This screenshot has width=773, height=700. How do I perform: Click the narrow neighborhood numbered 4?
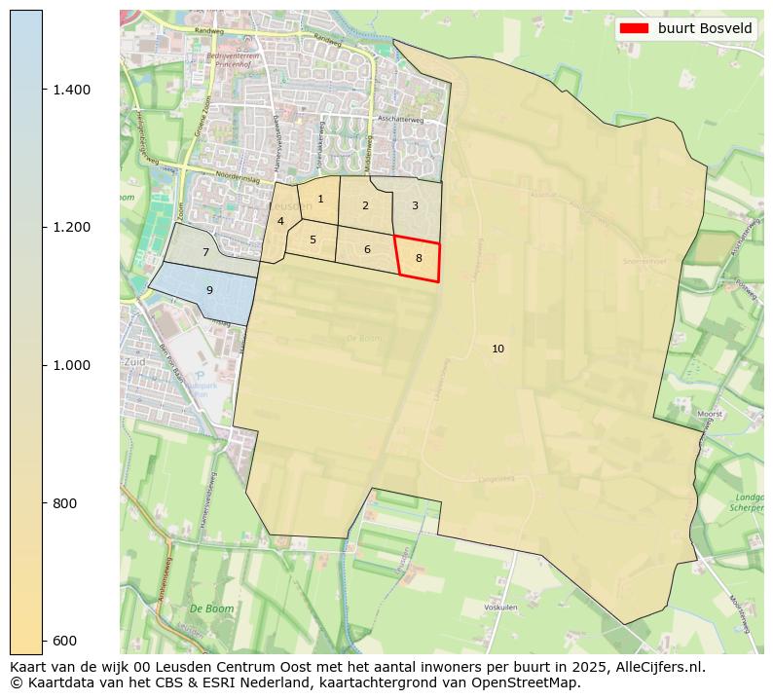[x=280, y=222]
